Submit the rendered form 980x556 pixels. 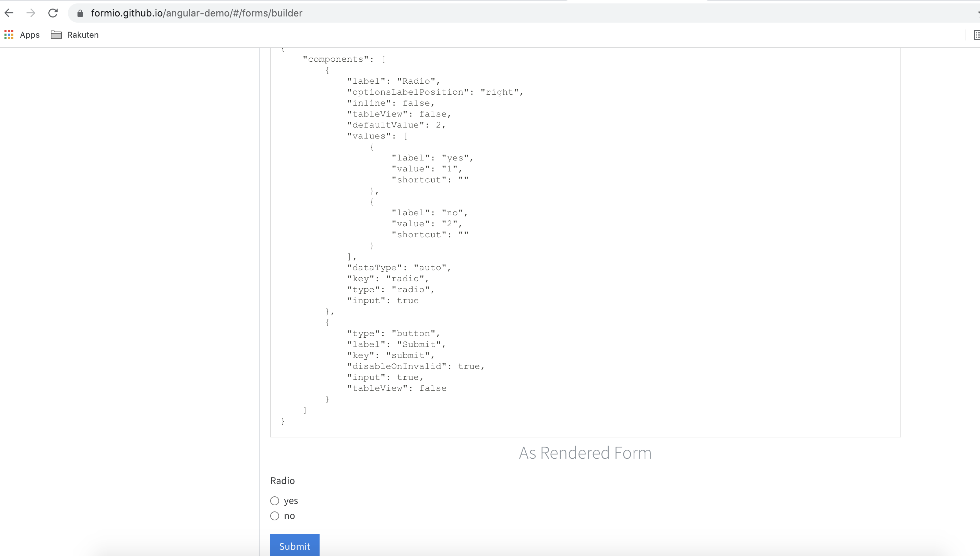coord(295,546)
